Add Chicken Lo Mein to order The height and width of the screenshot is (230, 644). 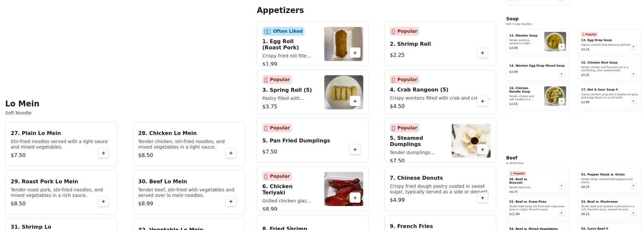tap(231, 153)
